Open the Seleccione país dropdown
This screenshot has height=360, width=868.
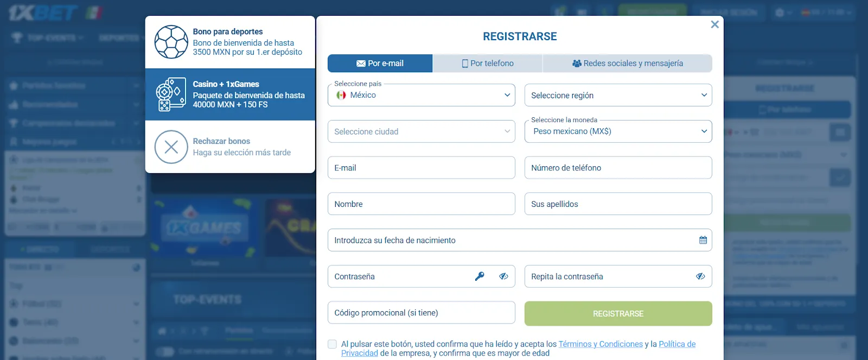tap(422, 95)
